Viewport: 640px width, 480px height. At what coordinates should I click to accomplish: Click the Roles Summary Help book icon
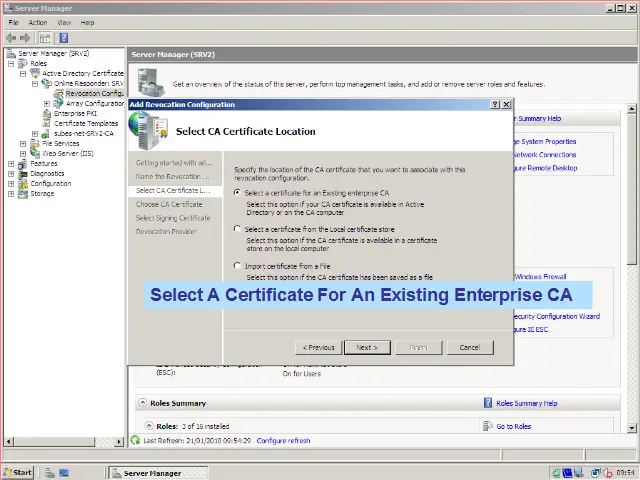pyautogui.click(x=488, y=403)
